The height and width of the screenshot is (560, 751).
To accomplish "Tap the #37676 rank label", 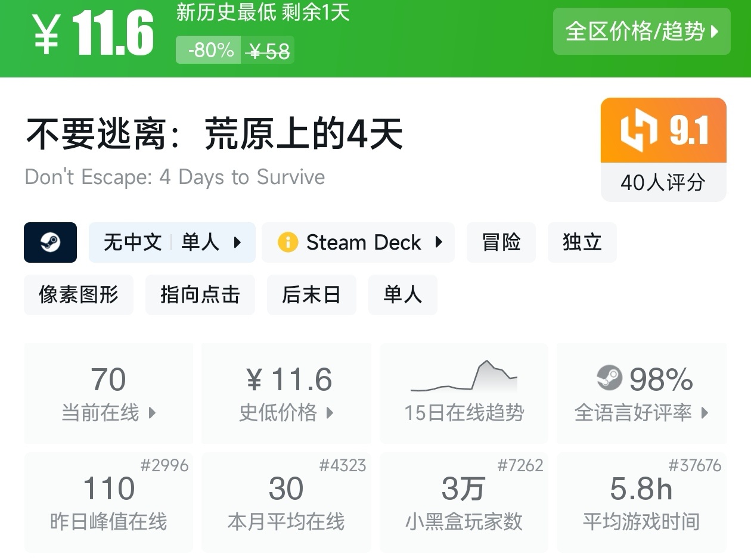I will (695, 465).
